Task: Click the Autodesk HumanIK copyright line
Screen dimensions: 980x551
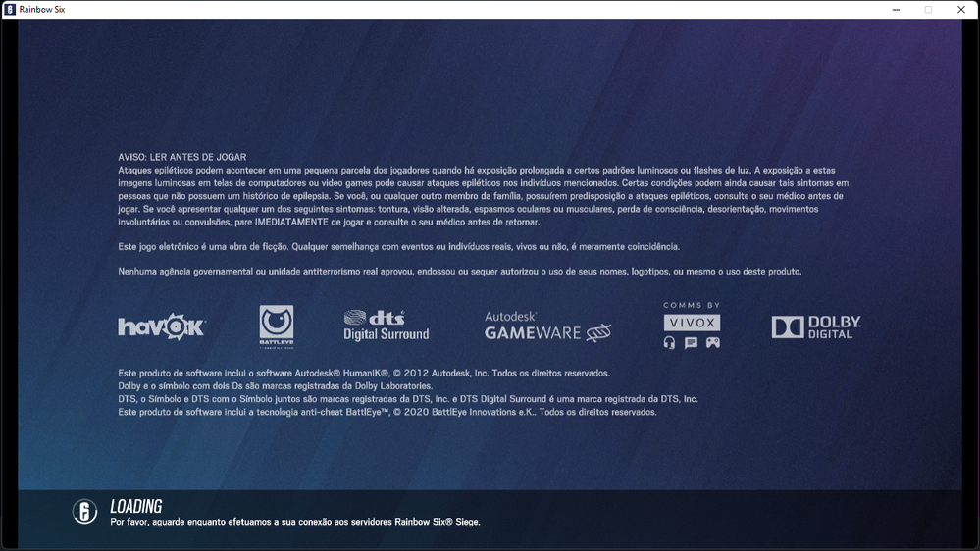Action: [364, 373]
